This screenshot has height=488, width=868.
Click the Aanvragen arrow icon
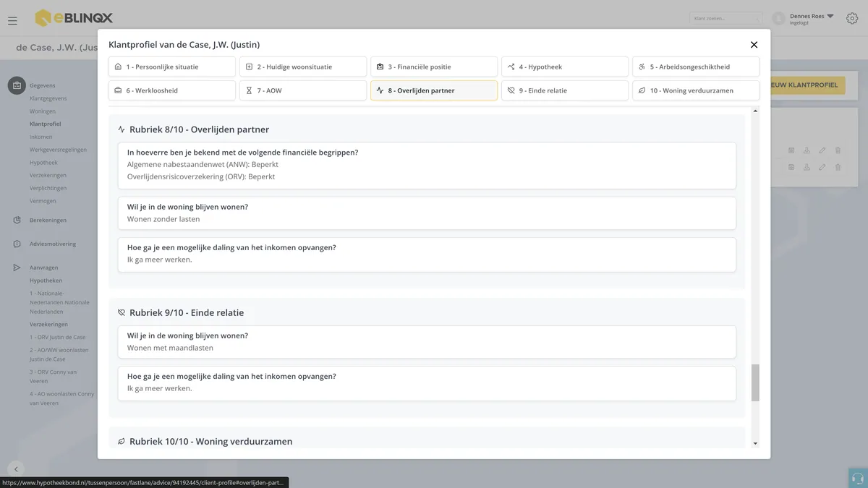tap(17, 267)
